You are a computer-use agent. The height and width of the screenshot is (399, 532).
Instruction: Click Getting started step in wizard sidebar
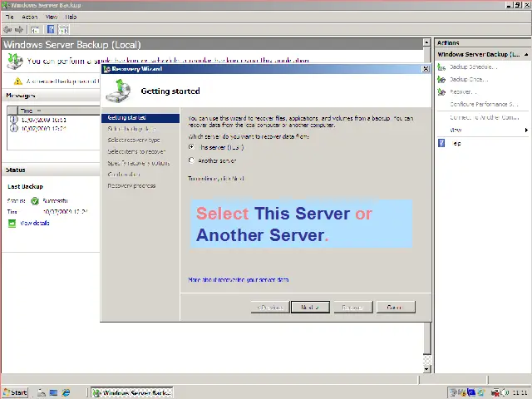(x=140, y=118)
